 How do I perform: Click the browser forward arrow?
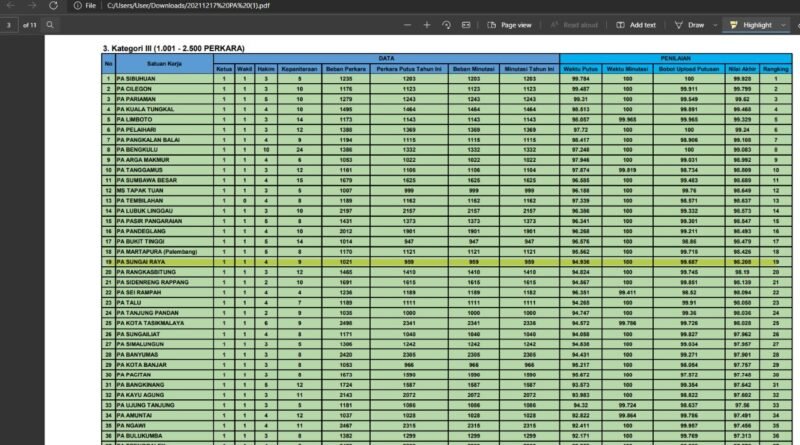click(x=33, y=6)
